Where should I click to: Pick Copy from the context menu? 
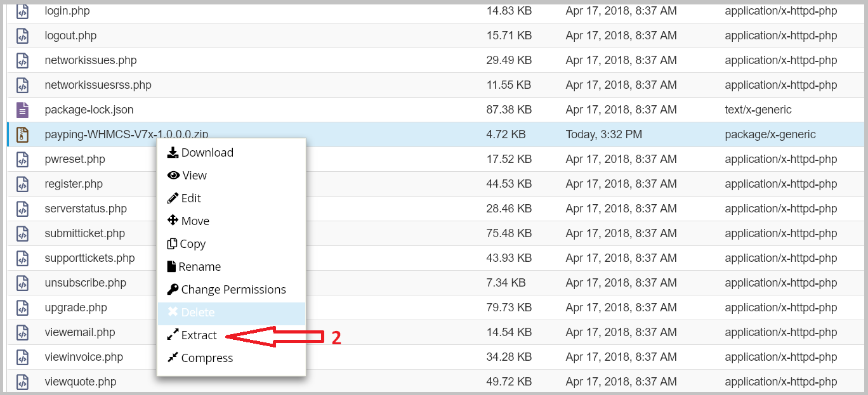(x=232, y=244)
